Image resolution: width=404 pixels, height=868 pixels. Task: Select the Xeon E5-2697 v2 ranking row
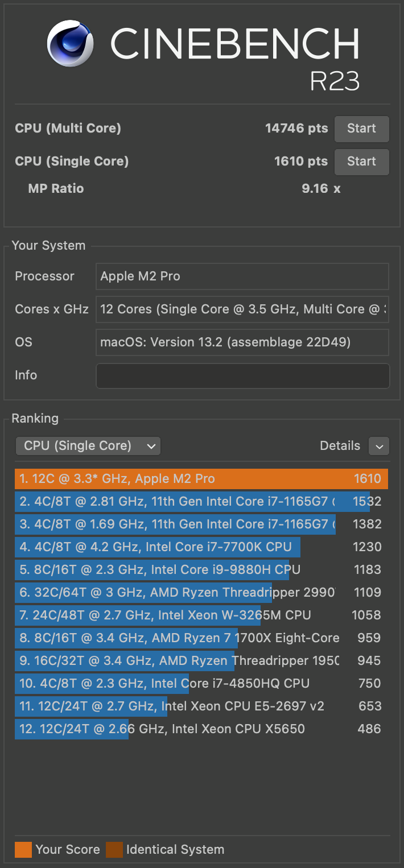[201, 706]
